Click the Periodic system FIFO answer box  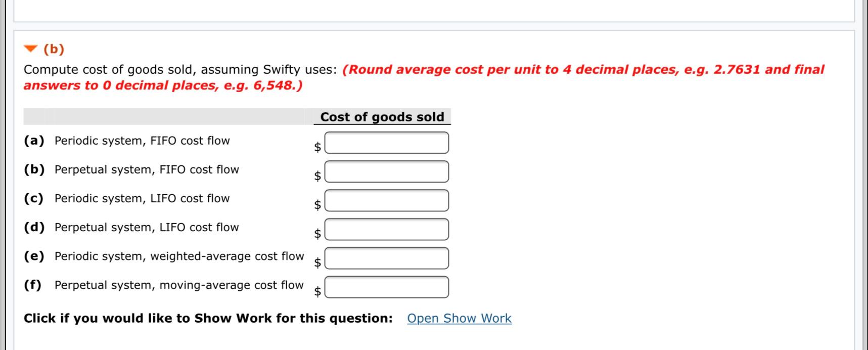tap(387, 142)
